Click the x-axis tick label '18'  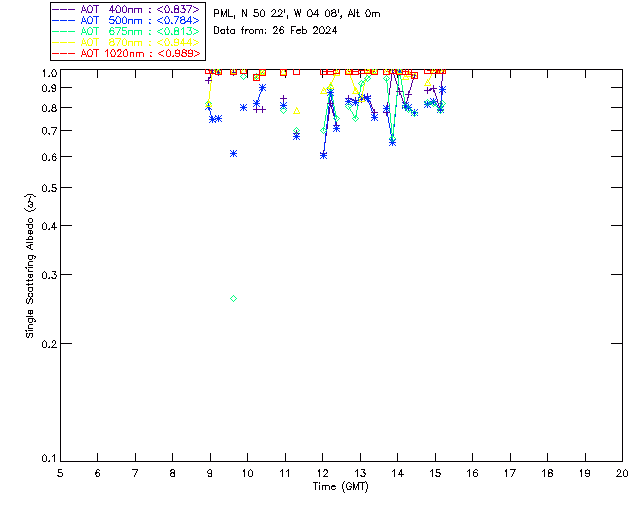(x=547, y=473)
